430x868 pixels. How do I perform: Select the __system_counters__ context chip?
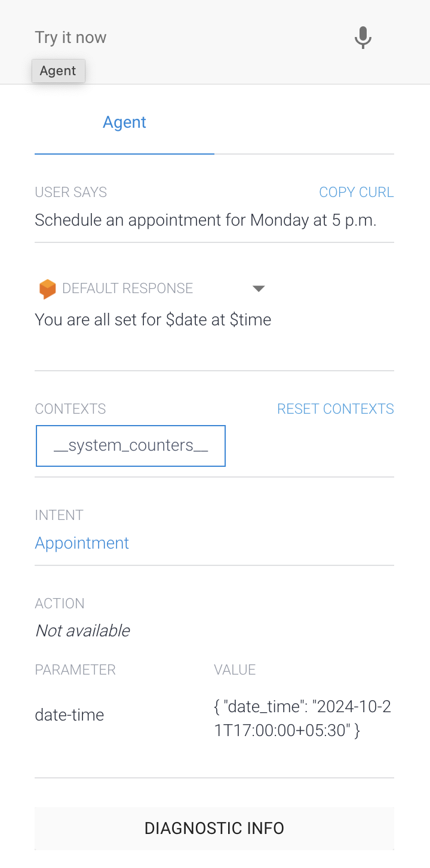point(131,446)
